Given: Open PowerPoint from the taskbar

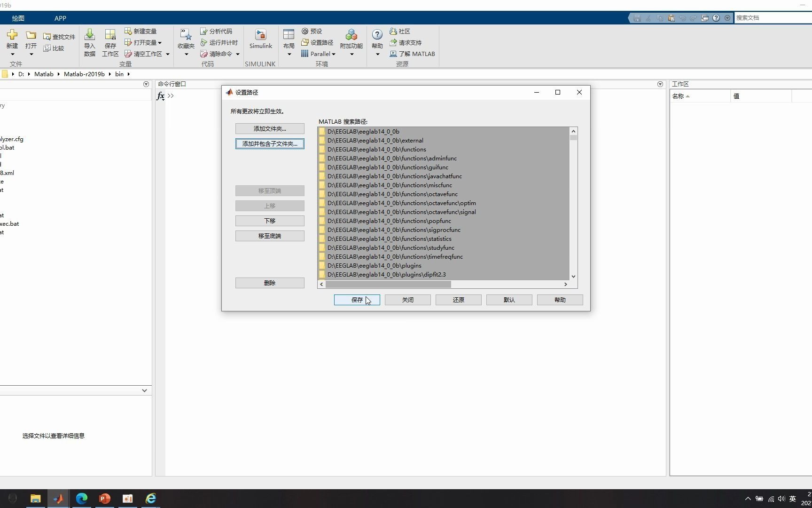Looking at the screenshot, I should tap(104, 499).
